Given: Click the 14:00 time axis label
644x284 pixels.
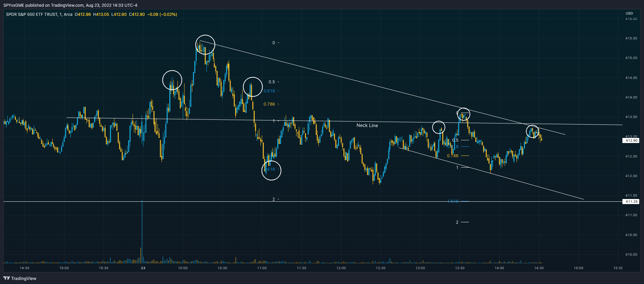Looking at the screenshot, I should click(499, 268).
